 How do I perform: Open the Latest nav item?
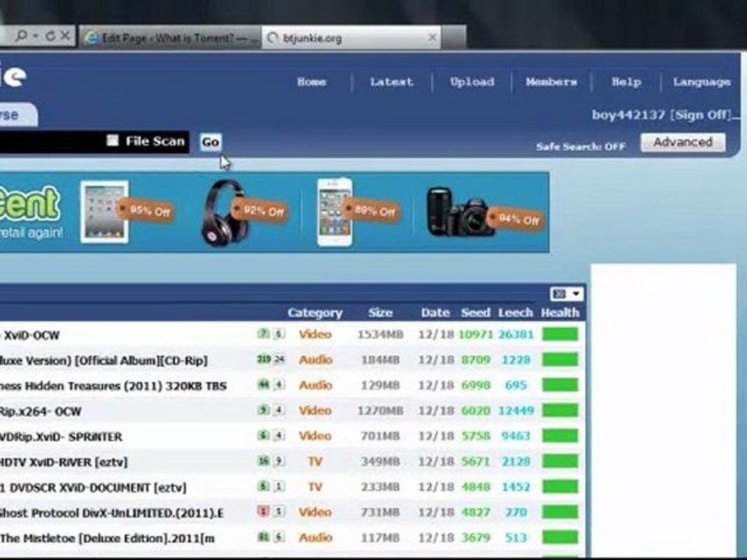[x=391, y=82]
